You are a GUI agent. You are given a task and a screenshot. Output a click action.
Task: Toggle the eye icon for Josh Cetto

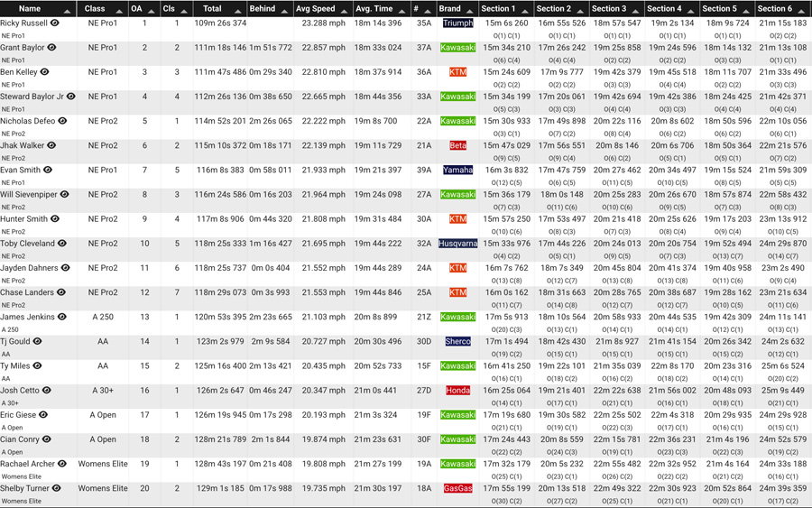pos(47,391)
